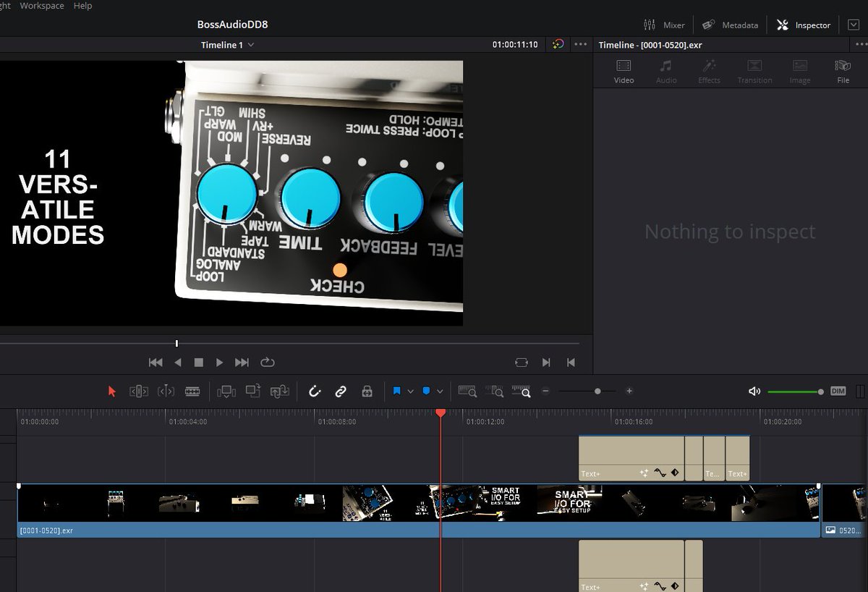
Task: Expand the top-right panel chevron
Action: [x=853, y=25]
